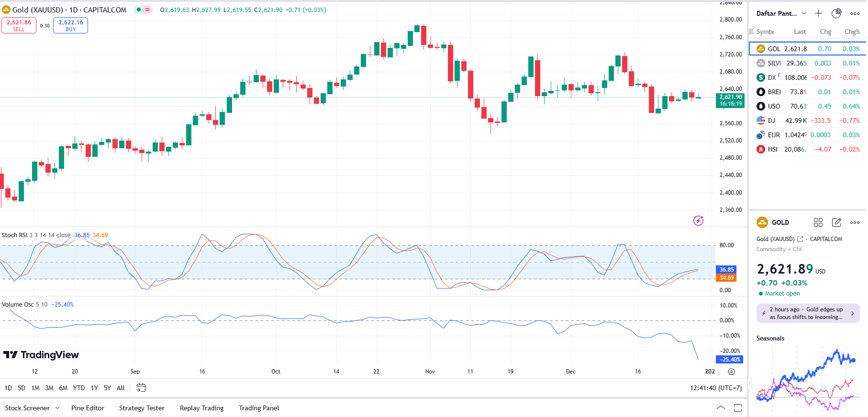The width and height of the screenshot is (868, 417).
Task: Select the 6M time range
Action: tap(63, 388)
